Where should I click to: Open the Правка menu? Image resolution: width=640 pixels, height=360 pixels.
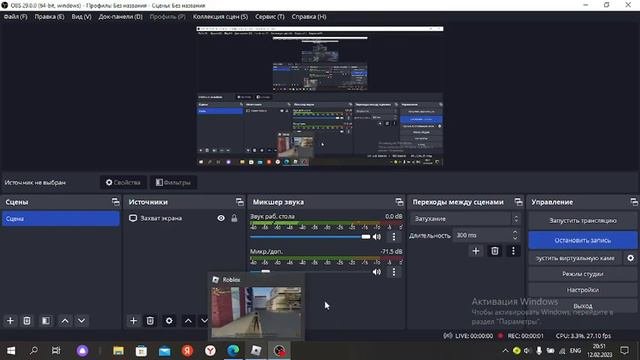(49, 17)
